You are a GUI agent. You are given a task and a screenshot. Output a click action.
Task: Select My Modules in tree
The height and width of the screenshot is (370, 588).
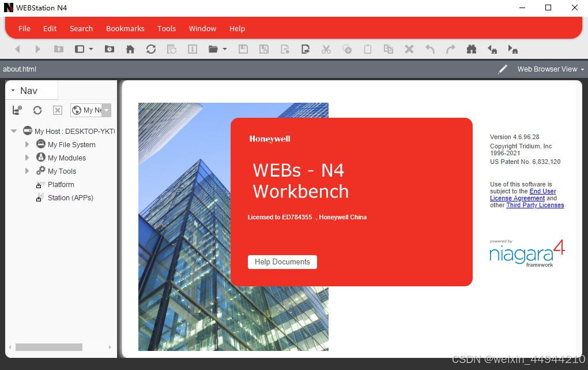[61, 158]
